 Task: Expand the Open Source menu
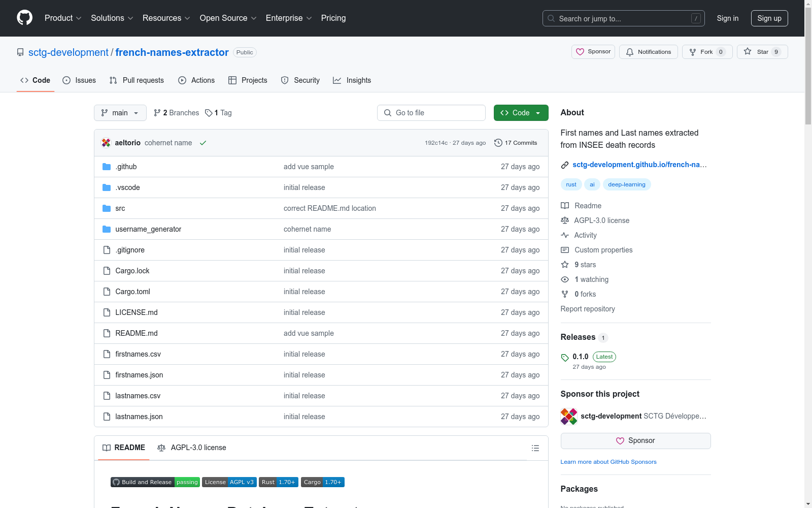[x=228, y=18]
